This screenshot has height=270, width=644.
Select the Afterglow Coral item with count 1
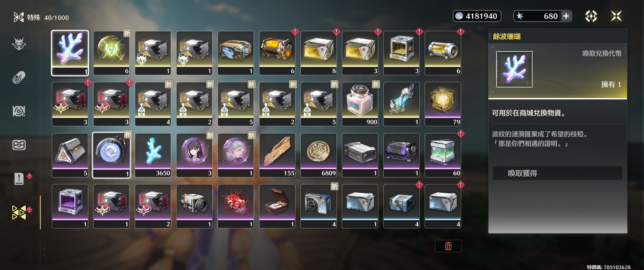(x=70, y=53)
